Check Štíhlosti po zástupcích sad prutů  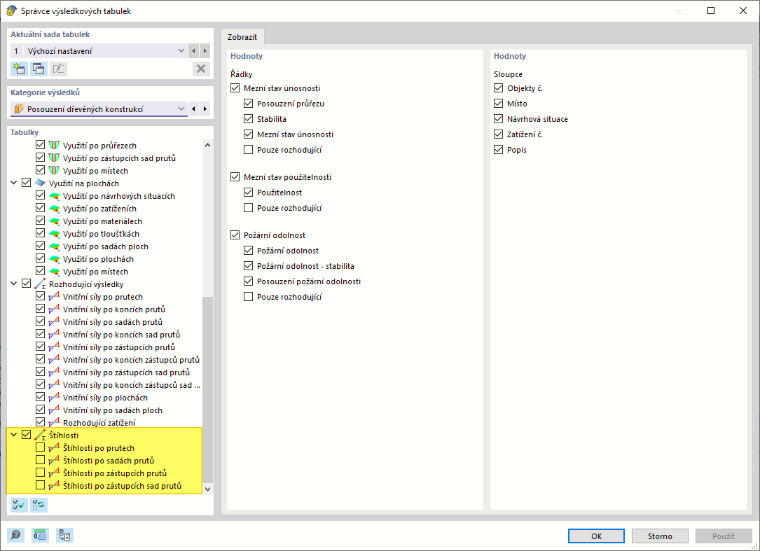point(40,485)
